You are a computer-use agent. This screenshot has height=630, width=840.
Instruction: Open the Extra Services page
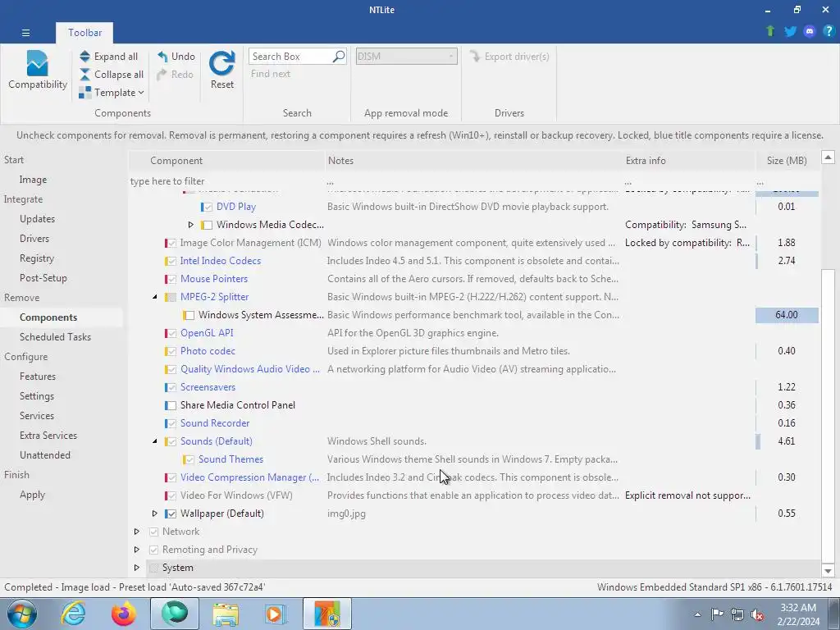48,436
